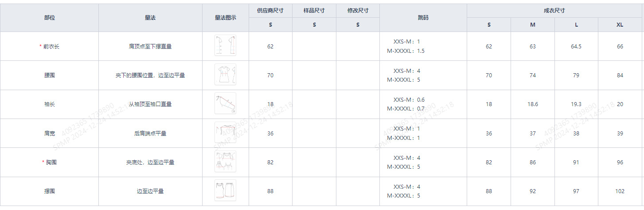Select the 袖长 row label
This screenshot has height=210, width=644.
pyautogui.click(x=49, y=104)
